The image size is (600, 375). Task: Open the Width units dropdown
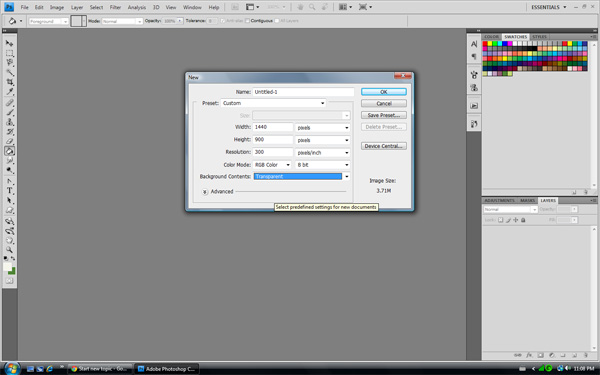323,127
